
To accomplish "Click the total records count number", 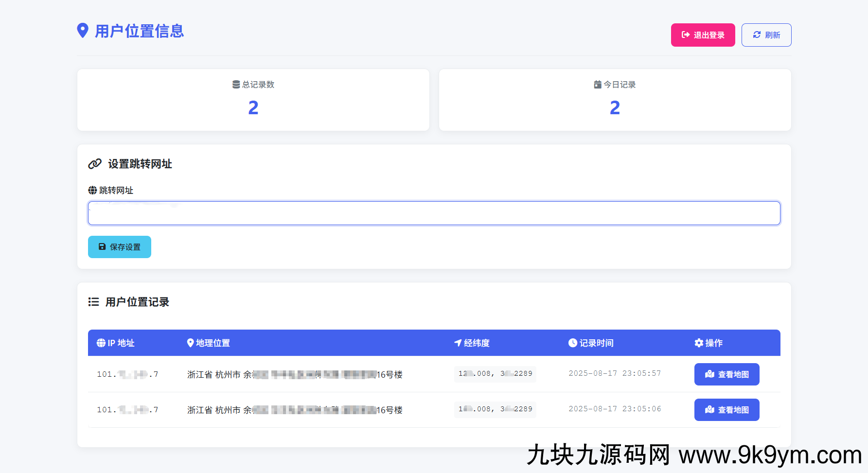I will (x=253, y=107).
